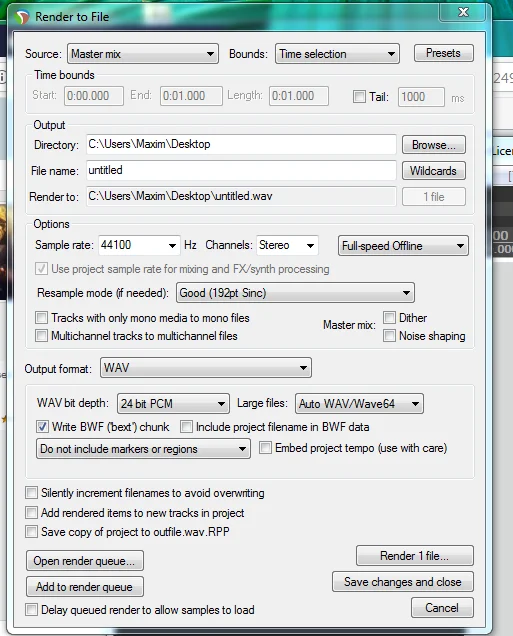513x636 pixels.
Task: Click Open render queue button
Action: (x=85, y=561)
